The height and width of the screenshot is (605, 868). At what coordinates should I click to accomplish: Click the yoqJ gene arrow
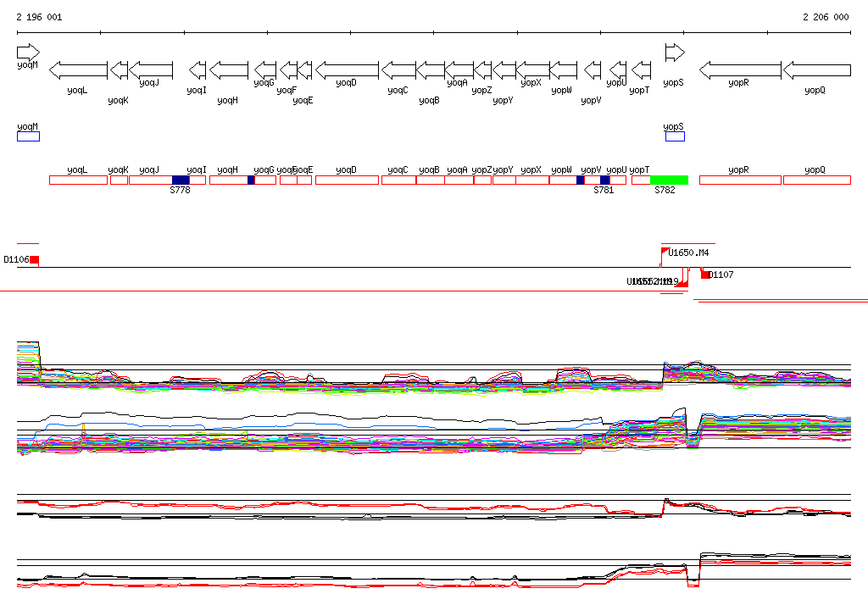[x=150, y=69]
